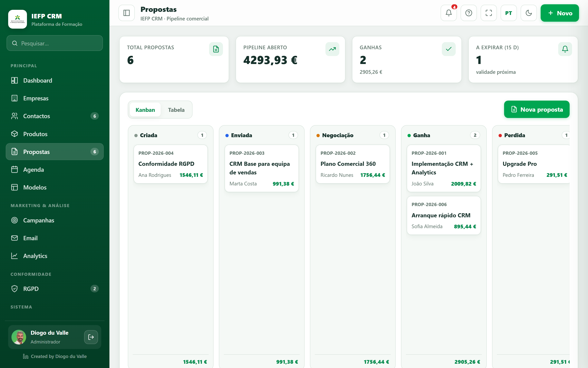The height and width of the screenshot is (368, 588).
Task: Click the Produtos box icon
Action: point(14,134)
